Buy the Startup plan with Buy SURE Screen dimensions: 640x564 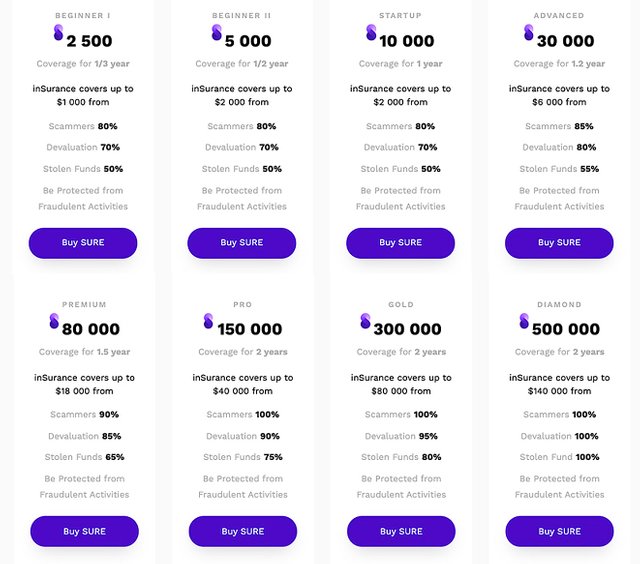point(400,243)
